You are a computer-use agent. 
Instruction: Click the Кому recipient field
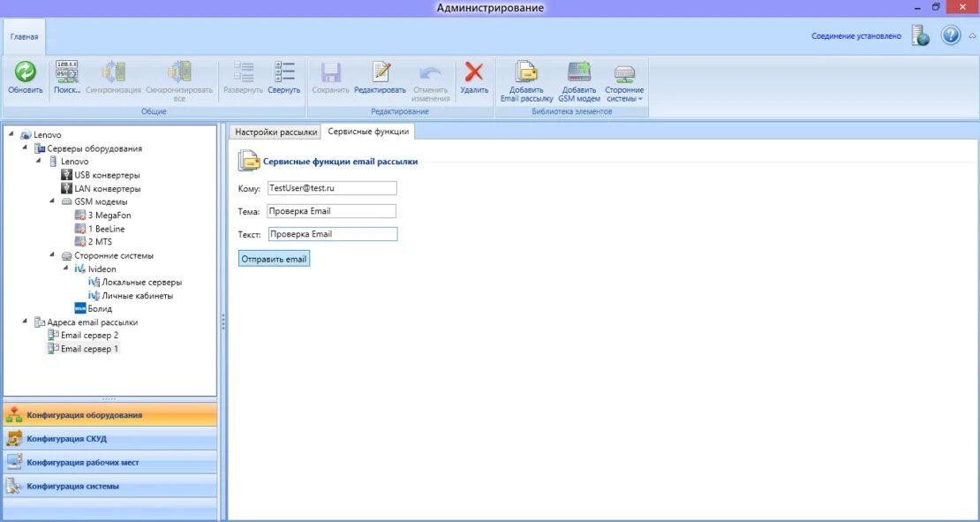click(332, 188)
